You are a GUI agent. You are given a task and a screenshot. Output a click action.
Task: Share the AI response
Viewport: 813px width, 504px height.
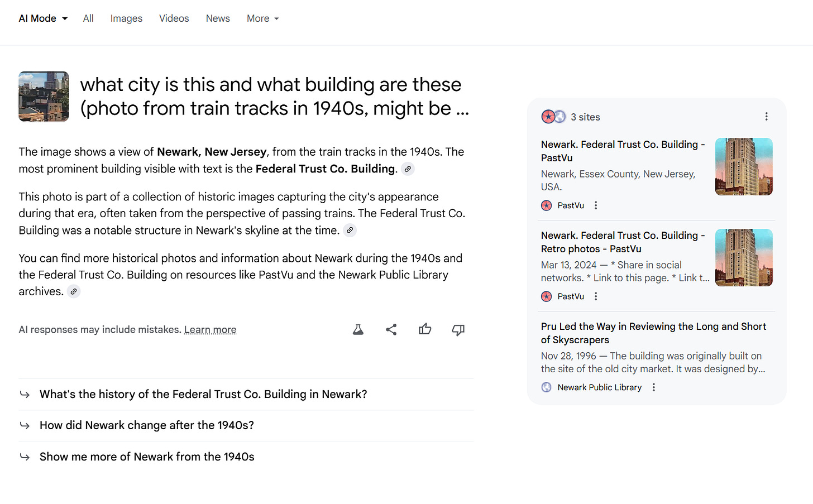point(391,330)
